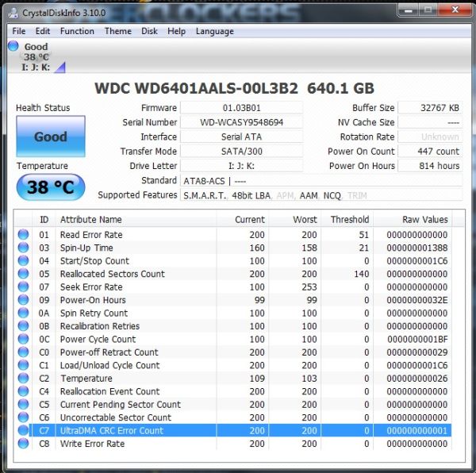Click the Power On Hours field 814 hours

(x=431, y=166)
